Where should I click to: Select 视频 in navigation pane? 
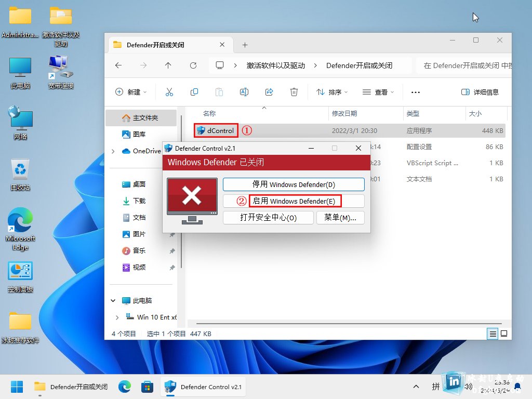pos(135,268)
